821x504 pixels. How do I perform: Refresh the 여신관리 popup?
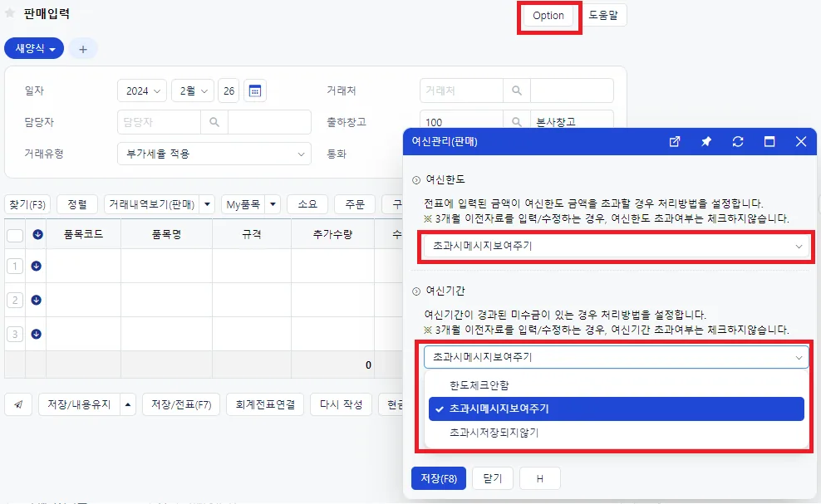click(738, 141)
